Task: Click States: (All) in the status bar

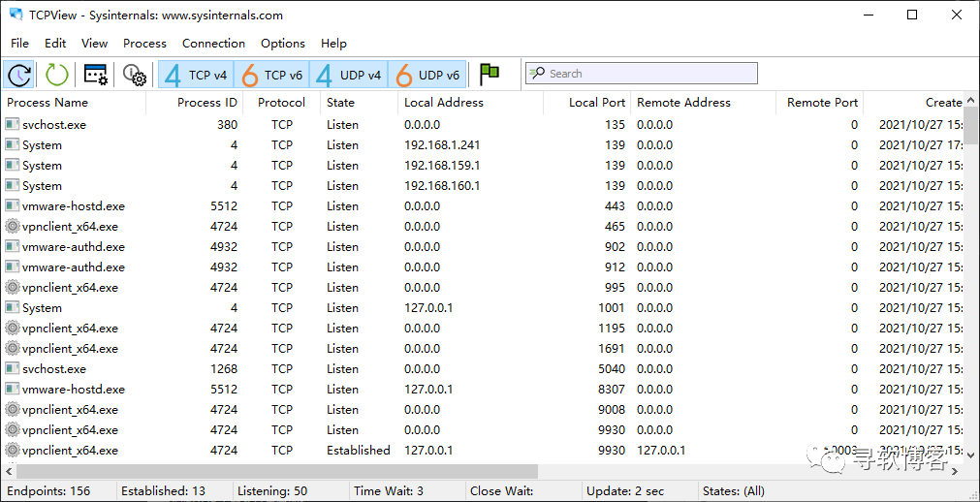Action: [x=733, y=491]
